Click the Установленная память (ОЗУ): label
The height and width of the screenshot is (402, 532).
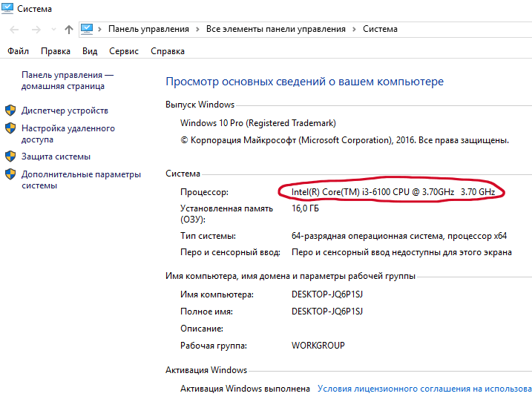226,214
